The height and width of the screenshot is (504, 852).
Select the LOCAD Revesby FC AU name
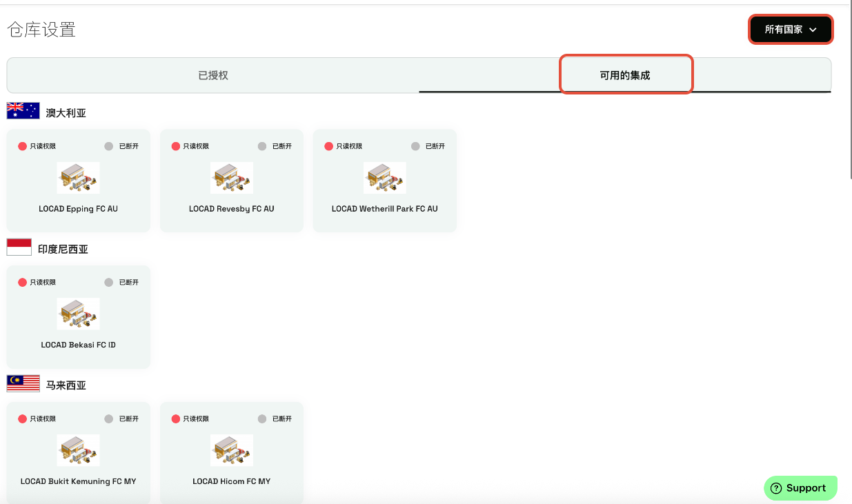(232, 209)
